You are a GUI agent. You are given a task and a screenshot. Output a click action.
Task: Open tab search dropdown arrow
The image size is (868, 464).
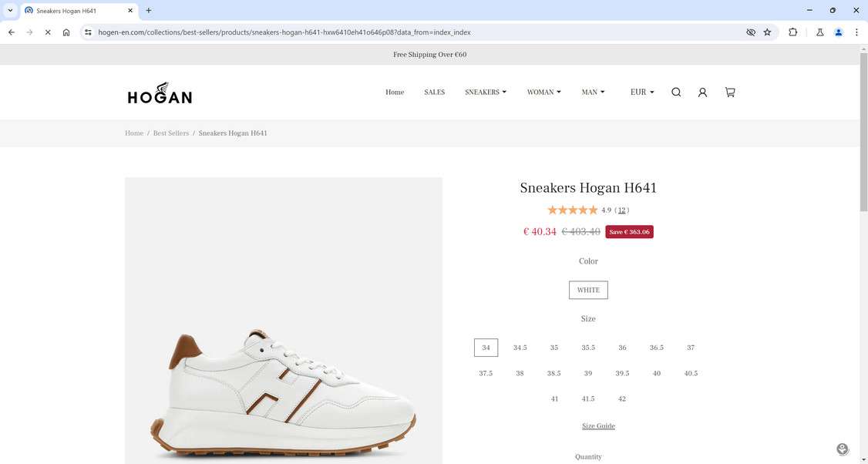(10, 11)
